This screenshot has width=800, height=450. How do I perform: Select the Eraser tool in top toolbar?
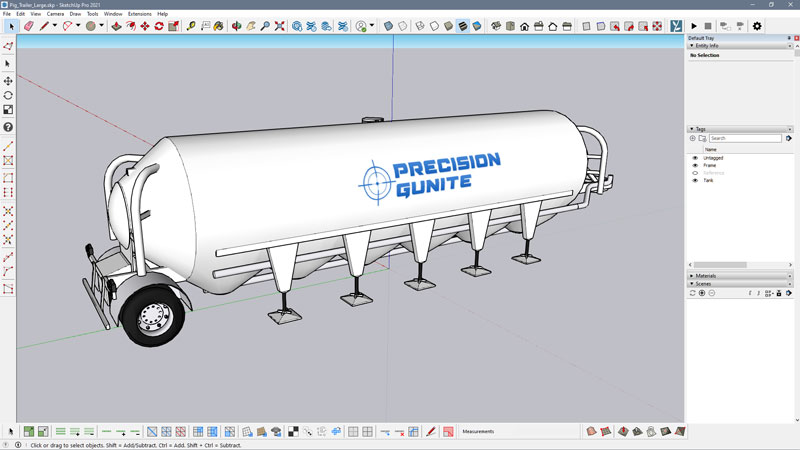point(28,26)
